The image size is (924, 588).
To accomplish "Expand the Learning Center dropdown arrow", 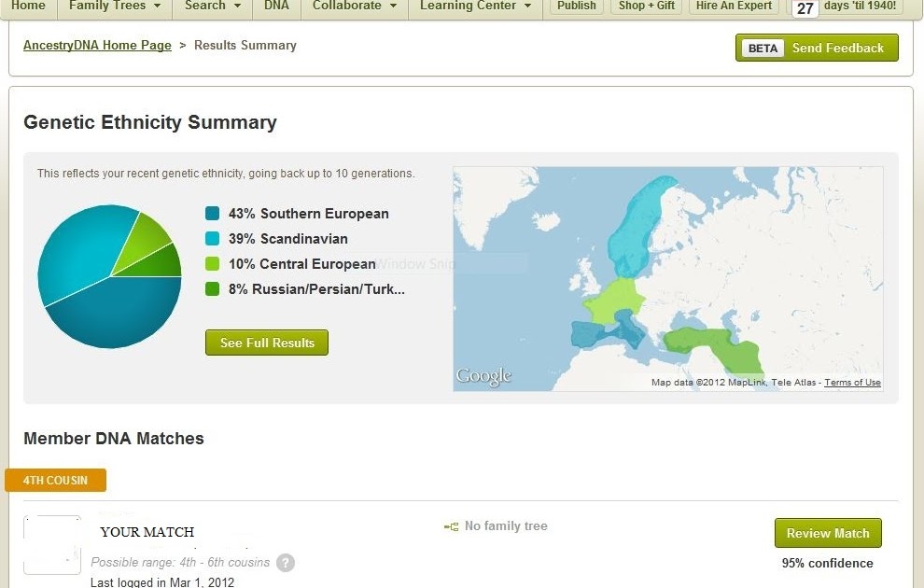I will click(527, 7).
